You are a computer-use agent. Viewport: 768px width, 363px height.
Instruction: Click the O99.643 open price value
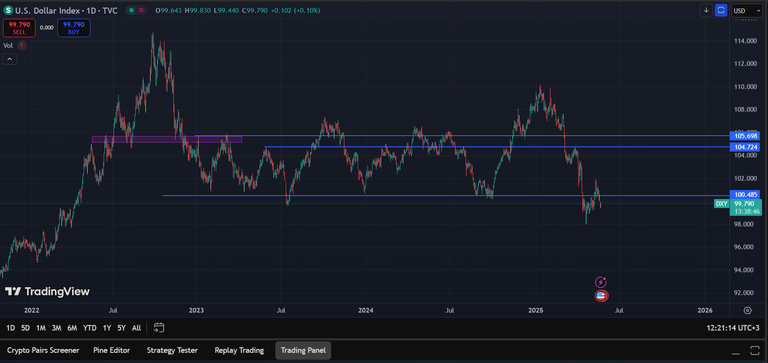tap(168, 10)
